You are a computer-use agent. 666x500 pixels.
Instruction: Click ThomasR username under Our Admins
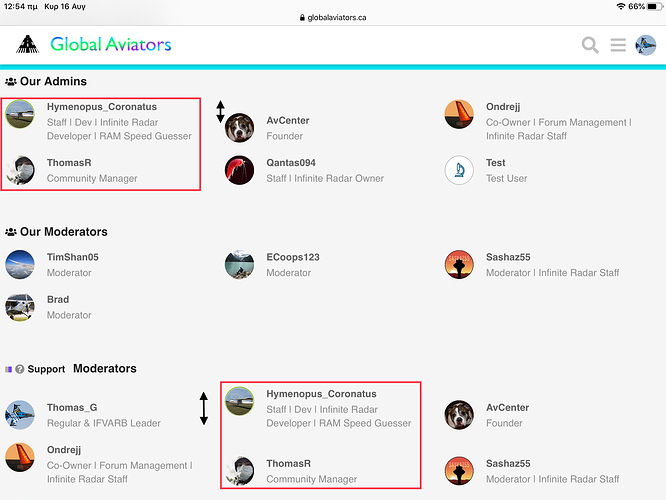point(69,163)
